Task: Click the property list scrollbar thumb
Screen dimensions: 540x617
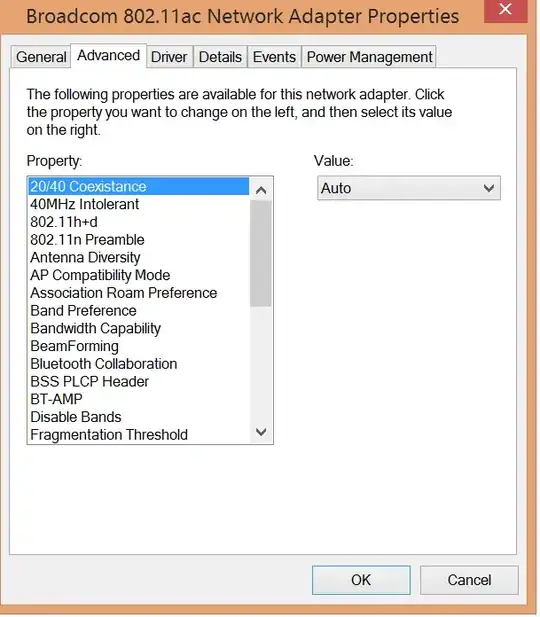Action: 261,253
